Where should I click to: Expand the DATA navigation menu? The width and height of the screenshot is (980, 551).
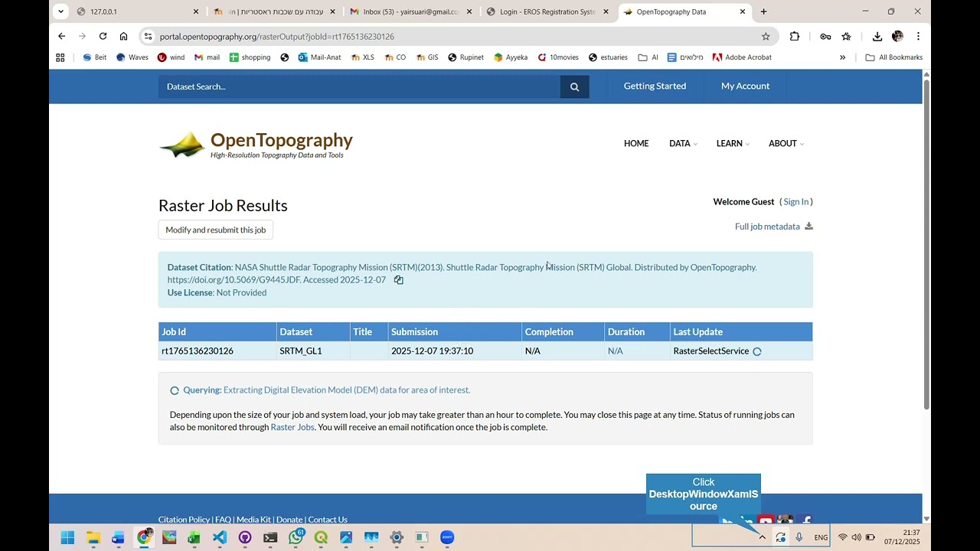point(683,144)
